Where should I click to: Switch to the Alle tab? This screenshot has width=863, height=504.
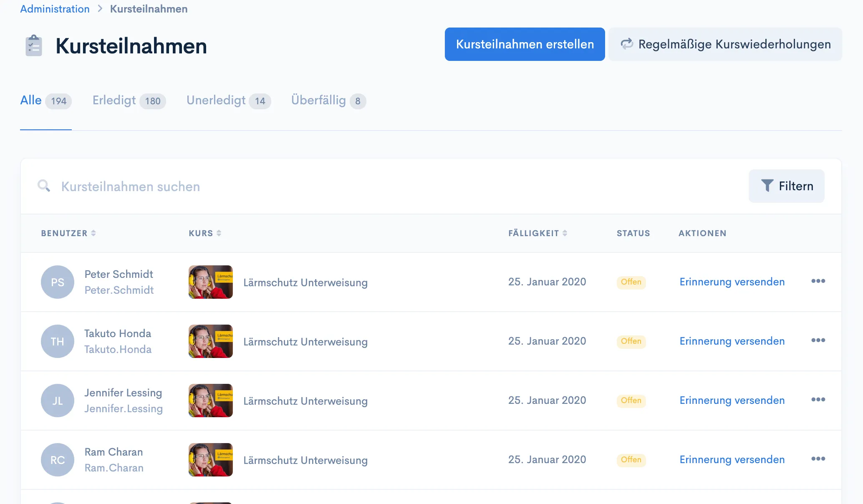[x=46, y=101]
